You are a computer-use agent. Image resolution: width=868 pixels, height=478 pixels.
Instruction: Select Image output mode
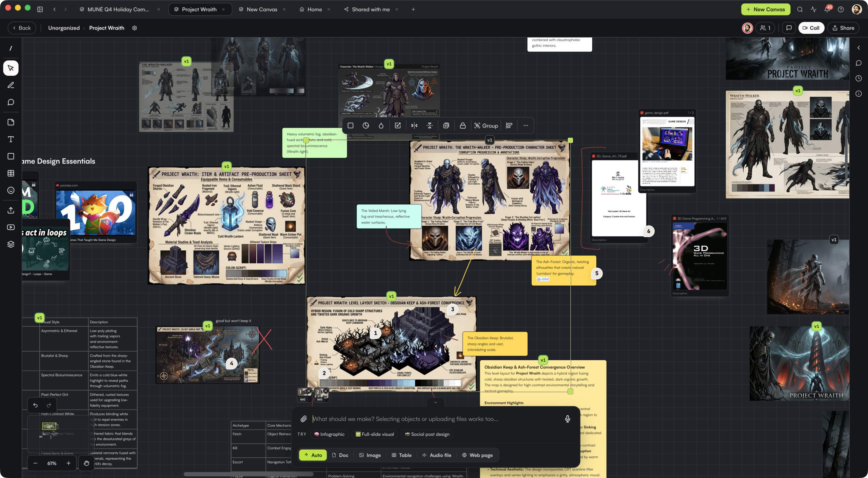[370, 455]
